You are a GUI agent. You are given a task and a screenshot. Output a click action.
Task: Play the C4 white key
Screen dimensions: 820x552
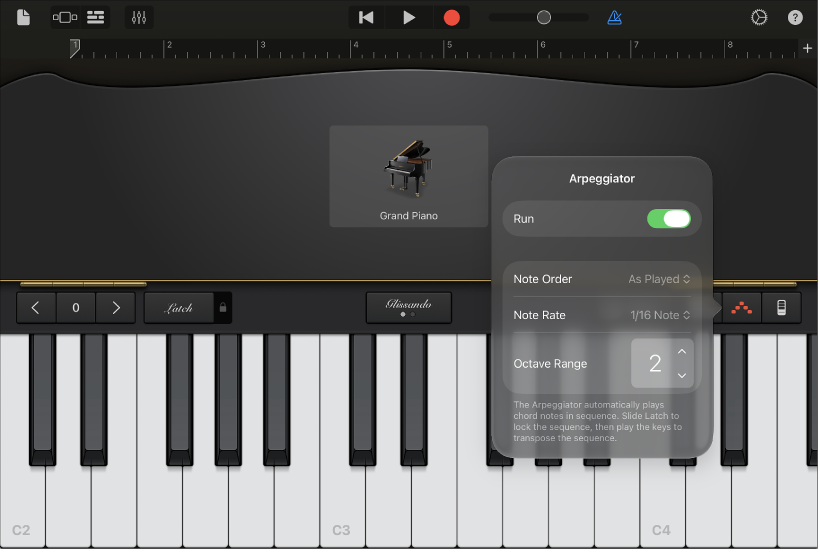coord(662,502)
